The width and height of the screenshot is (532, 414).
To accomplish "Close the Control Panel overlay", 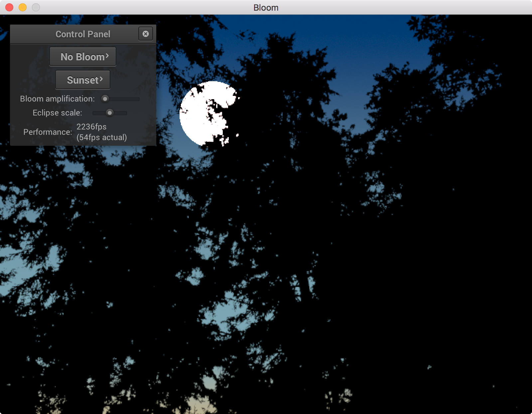I will coord(146,34).
